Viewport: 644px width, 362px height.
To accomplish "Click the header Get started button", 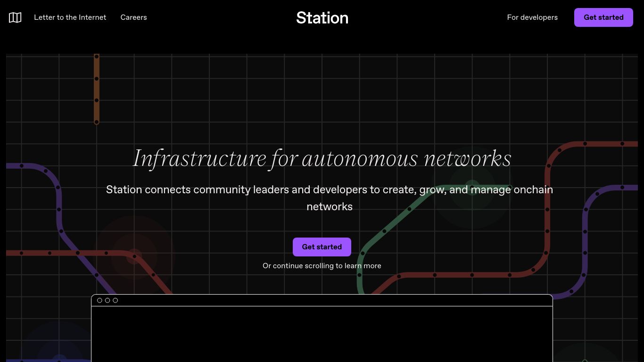I will pyautogui.click(x=603, y=17).
